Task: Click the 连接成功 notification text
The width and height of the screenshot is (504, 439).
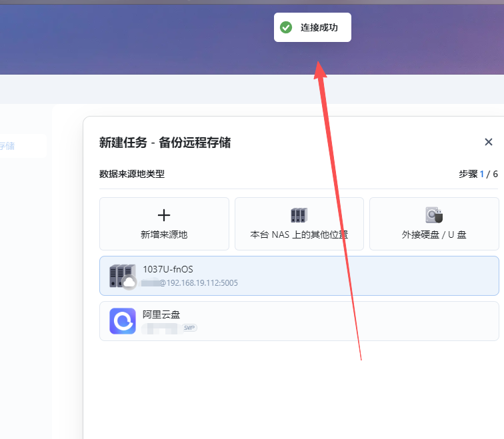Action: tap(319, 27)
